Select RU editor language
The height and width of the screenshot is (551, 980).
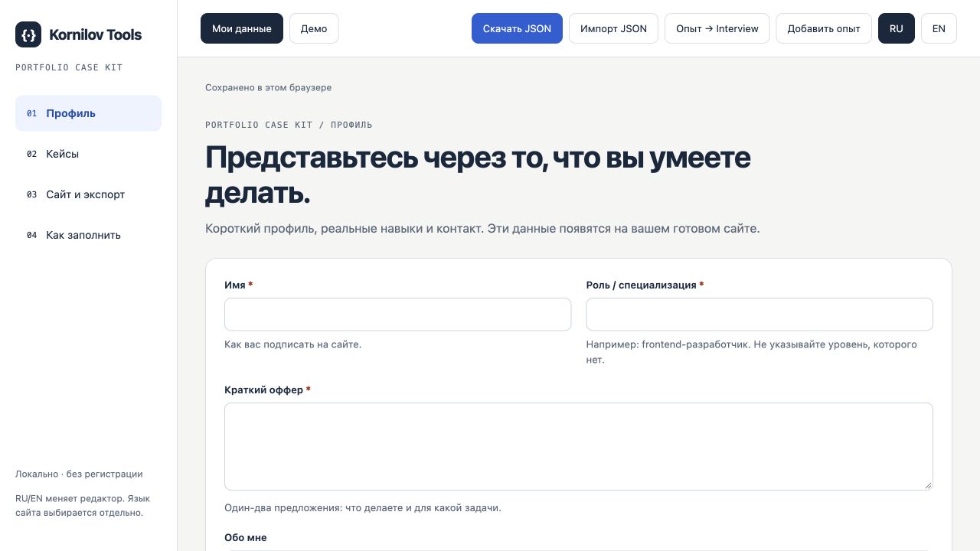click(897, 28)
